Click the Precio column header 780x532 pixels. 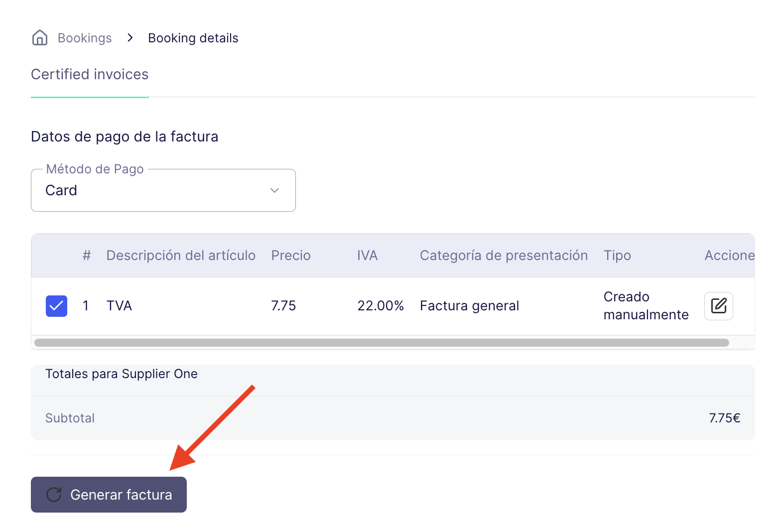pyautogui.click(x=291, y=256)
